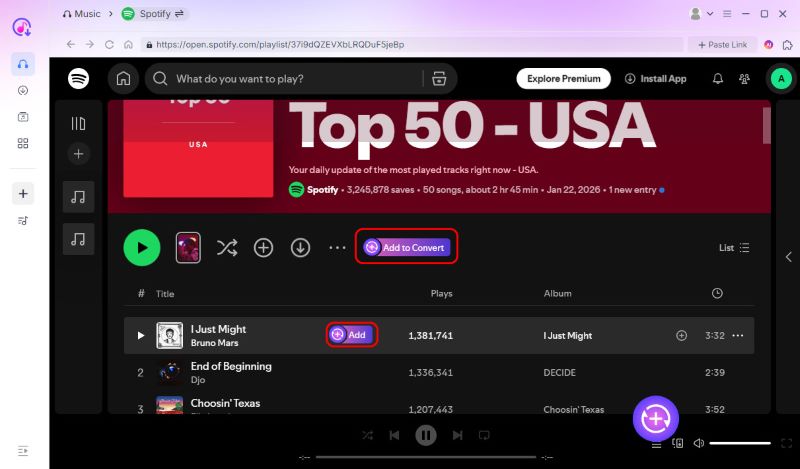Open the Music headphones tab in left sidebar
The width and height of the screenshot is (800, 469).
23,64
